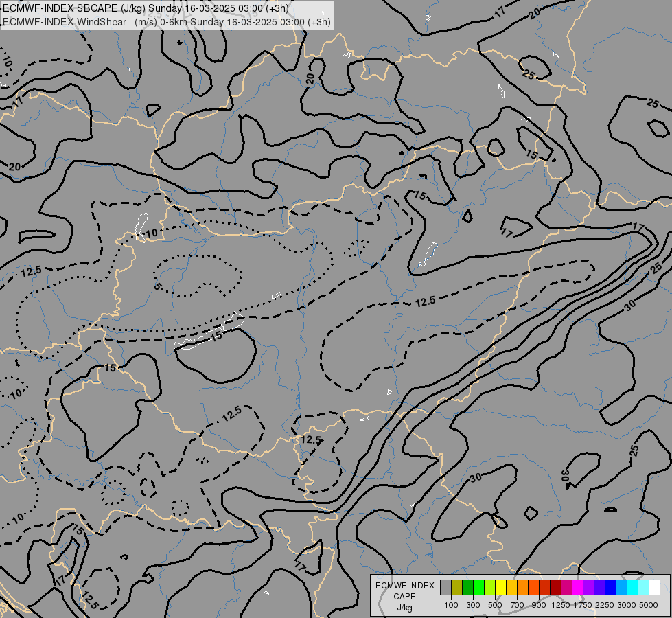Click the 2250 legend value
Viewport: 672px width, 618px height.
pyautogui.click(x=605, y=605)
